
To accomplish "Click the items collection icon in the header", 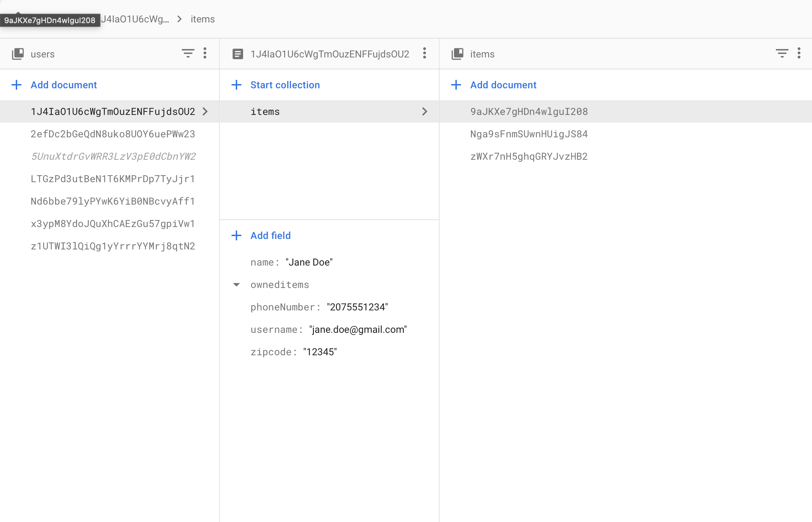I will point(457,54).
